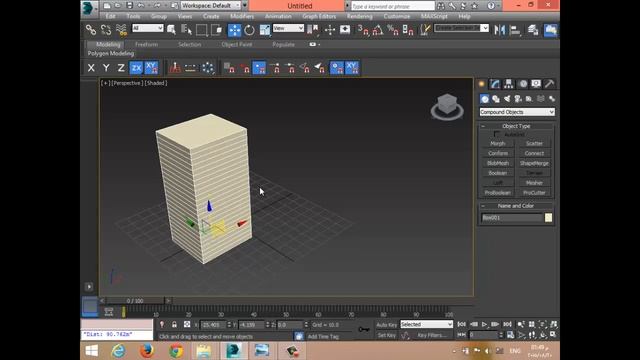Click the key mode toggle key icon
Image resolution: width=640 pixels, height=360 pixels.
(x=363, y=329)
